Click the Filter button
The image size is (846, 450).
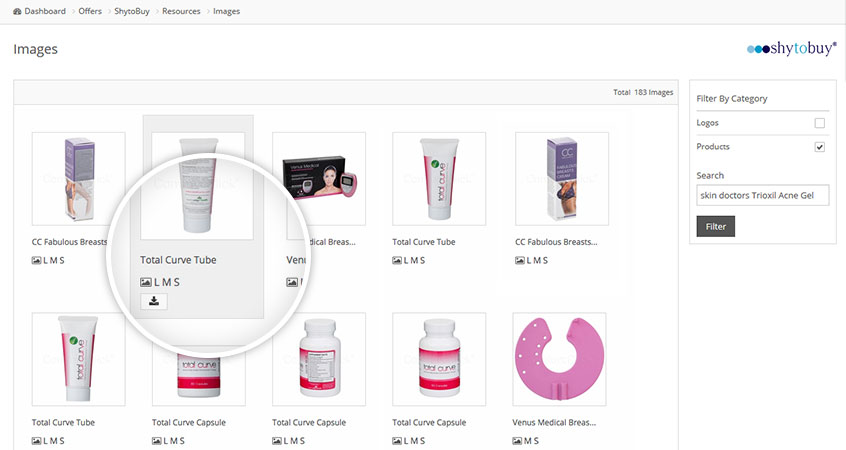pos(715,227)
